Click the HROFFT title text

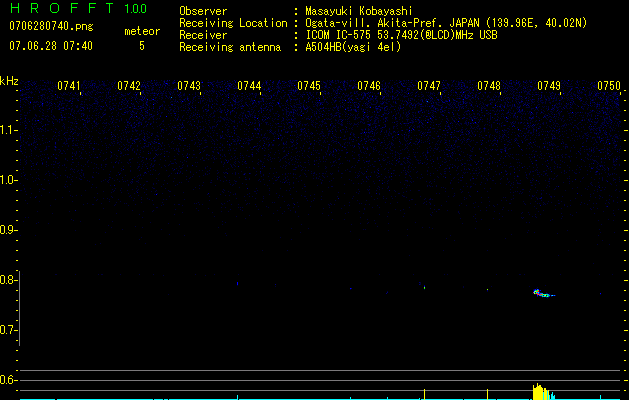(x=62, y=8)
